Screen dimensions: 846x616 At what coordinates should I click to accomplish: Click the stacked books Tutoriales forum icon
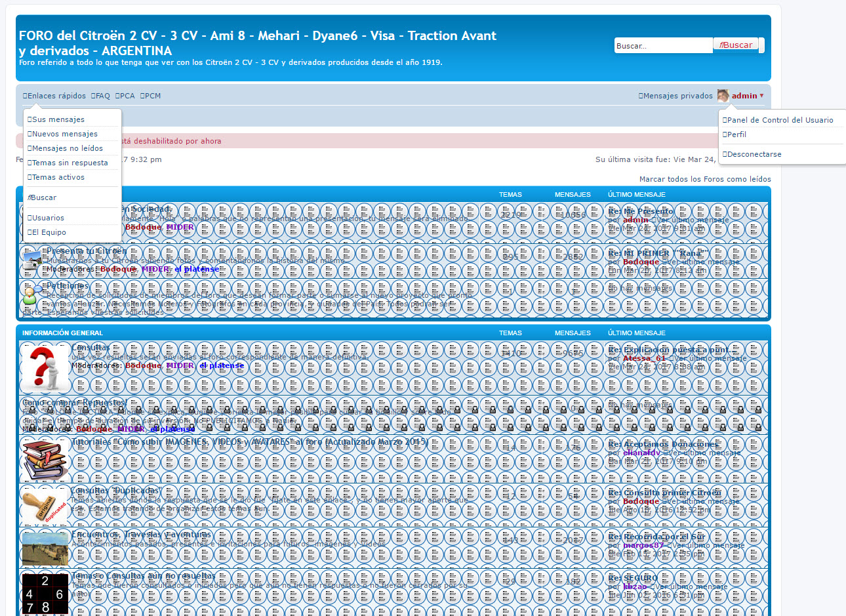pos(45,460)
